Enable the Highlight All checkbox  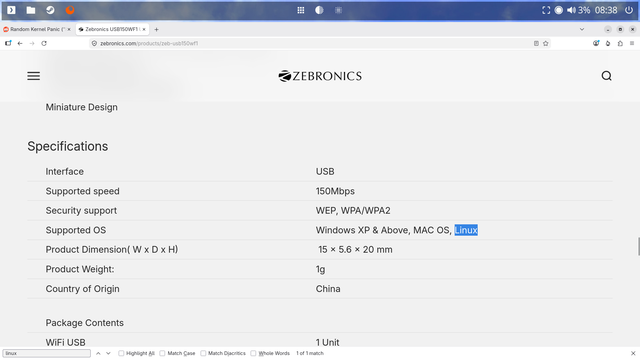click(121, 353)
